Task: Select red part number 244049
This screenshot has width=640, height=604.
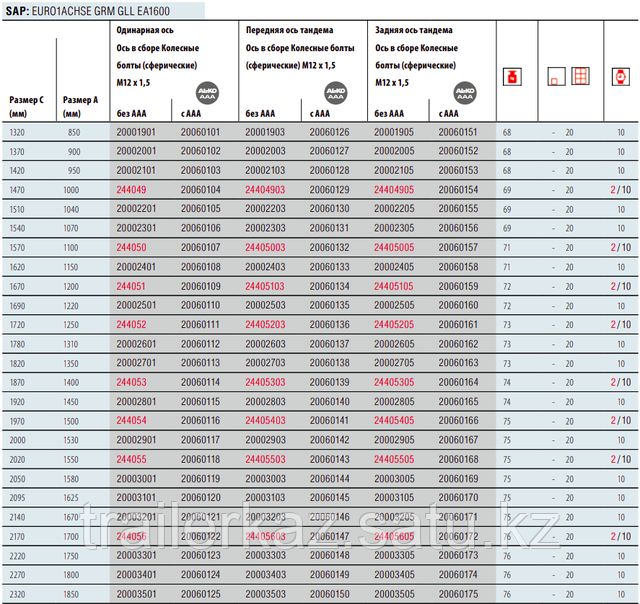Action: click(x=131, y=190)
